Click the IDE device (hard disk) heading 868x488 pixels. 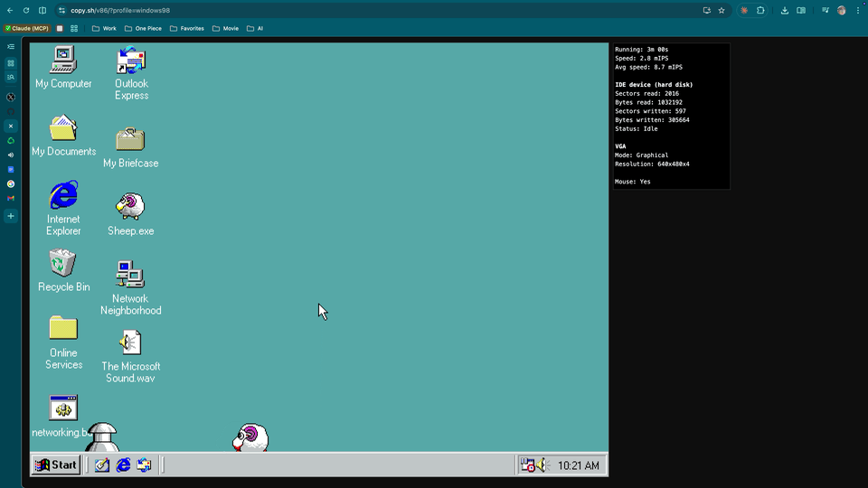(654, 85)
